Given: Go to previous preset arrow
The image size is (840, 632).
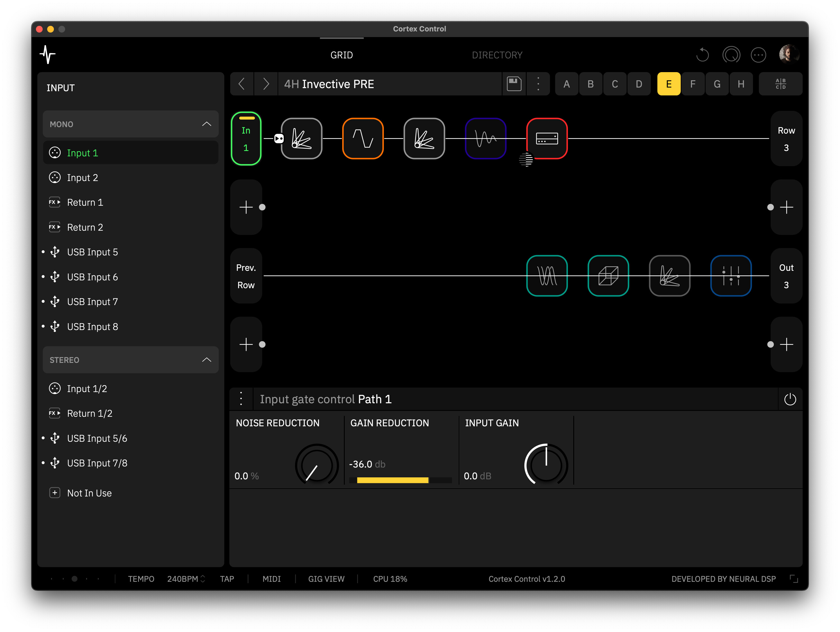Looking at the screenshot, I should pyautogui.click(x=241, y=84).
